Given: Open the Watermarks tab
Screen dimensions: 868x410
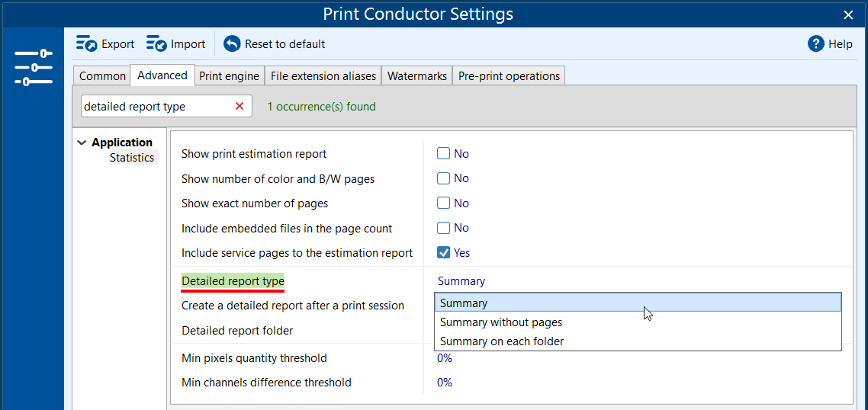Looking at the screenshot, I should coord(416,76).
